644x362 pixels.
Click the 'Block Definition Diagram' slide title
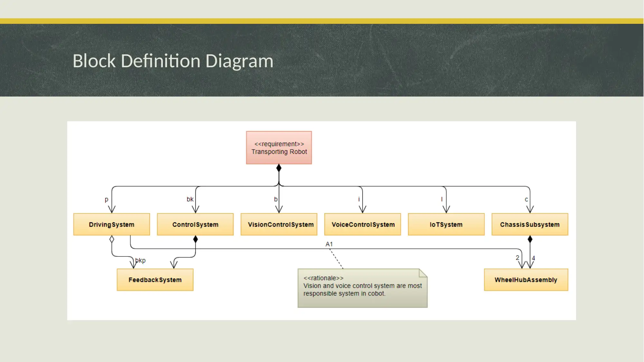[173, 61]
